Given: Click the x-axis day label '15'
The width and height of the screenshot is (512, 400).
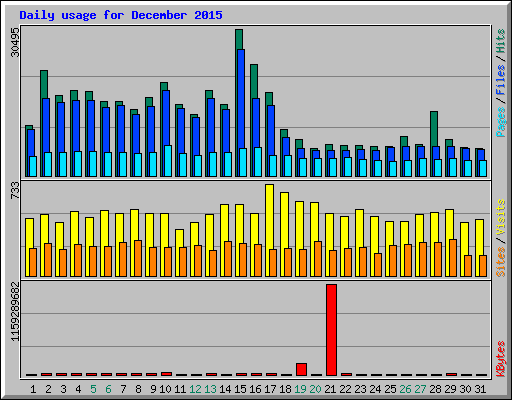Looking at the screenshot, I should click(x=240, y=389).
